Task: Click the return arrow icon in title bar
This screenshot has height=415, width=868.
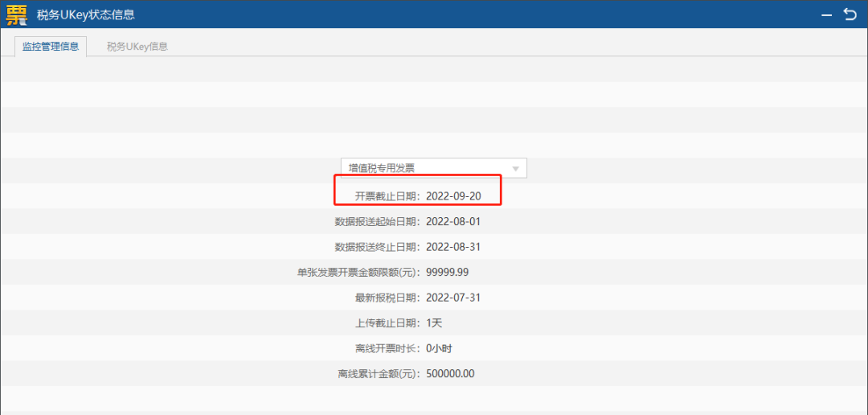Action: [850, 14]
